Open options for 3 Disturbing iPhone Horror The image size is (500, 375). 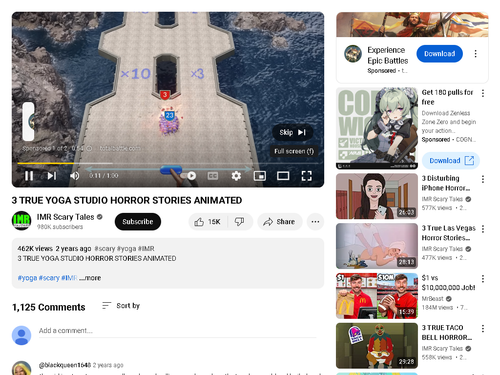pos(483,179)
